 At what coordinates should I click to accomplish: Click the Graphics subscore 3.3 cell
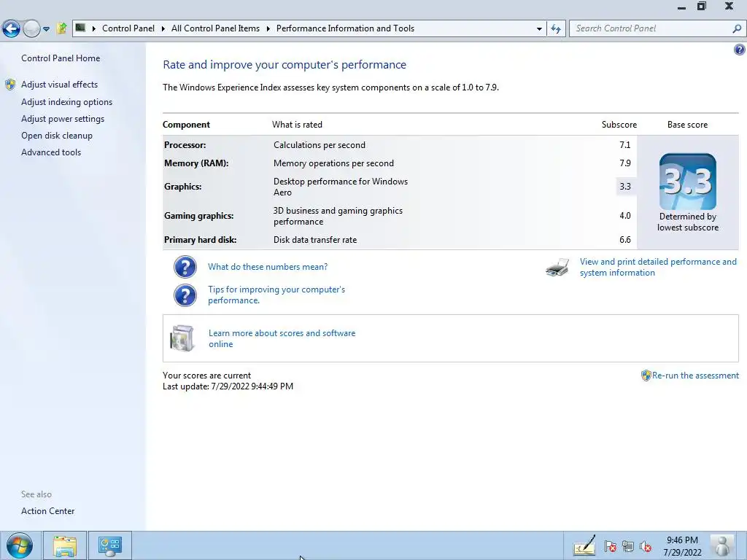click(625, 187)
